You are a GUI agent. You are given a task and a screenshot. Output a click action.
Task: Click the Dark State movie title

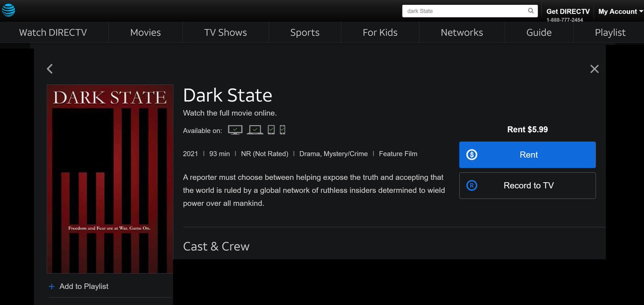(x=228, y=95)
